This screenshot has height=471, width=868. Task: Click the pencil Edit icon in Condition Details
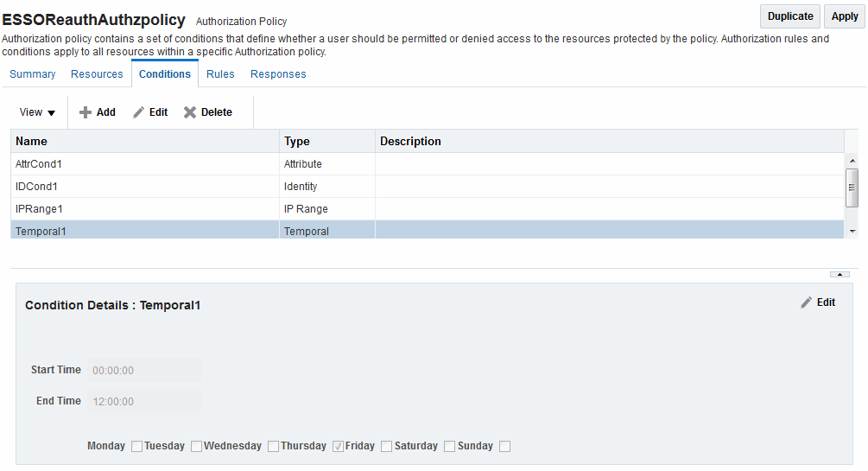click(806, 302)
